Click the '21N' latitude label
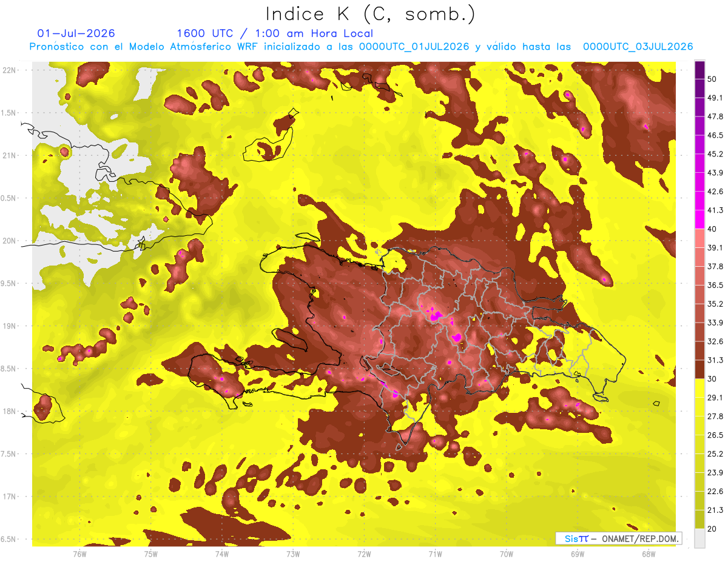 [x=8, y=155]
